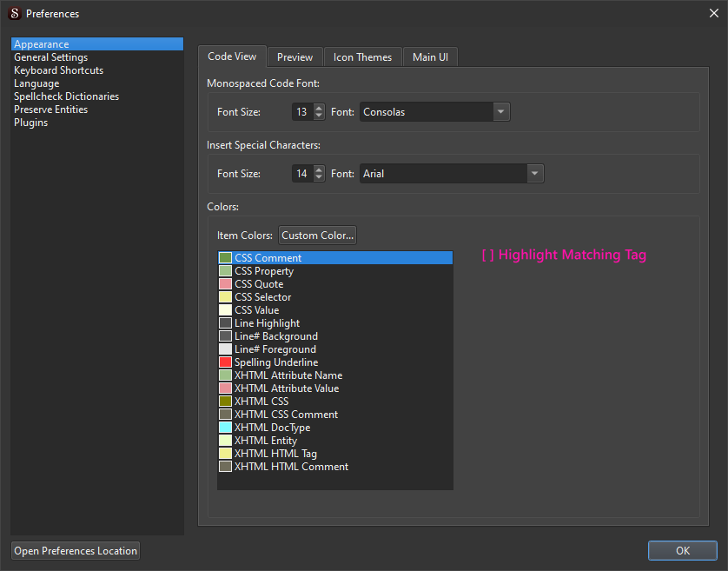Select the XHTML CSS Comment swatch
The width and height of the screenshot is (728, 571).
pos(225,414)
